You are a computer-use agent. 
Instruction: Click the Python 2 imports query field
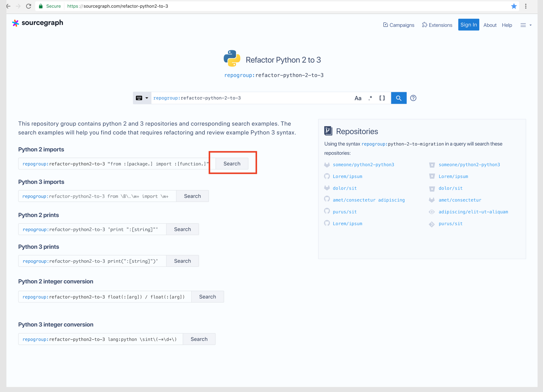117,164
